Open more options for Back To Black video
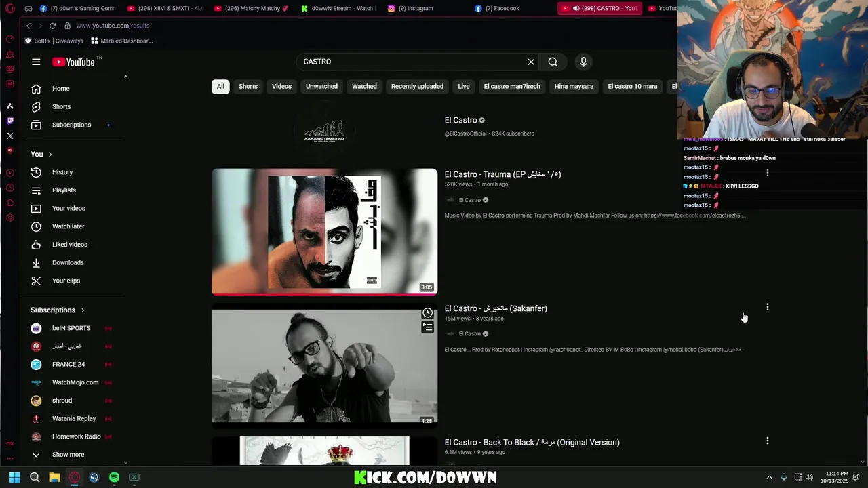Viewport: 868px width, 488px height. (x=767, y=441)
